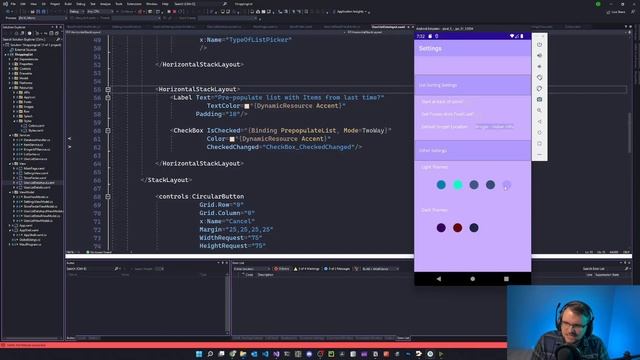The image size is (640, 360).
Task: Tap Android home button on navigation bar
Action: (x=473, y=279)
